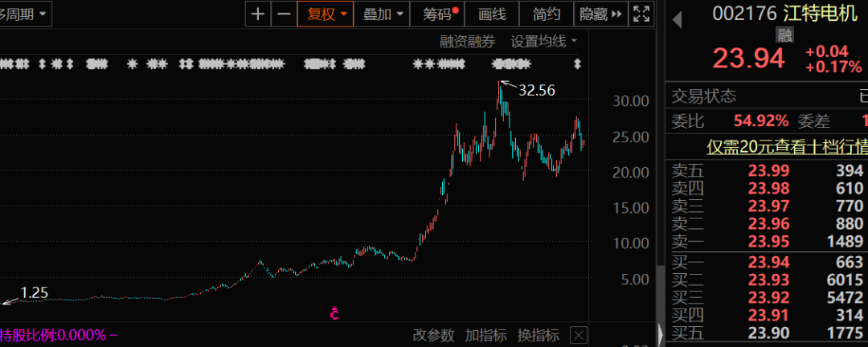The width and height of the screenshot is (868, 347).
Task: Toggle the 筹码 chip distribution panel
Action: point(439,14)
